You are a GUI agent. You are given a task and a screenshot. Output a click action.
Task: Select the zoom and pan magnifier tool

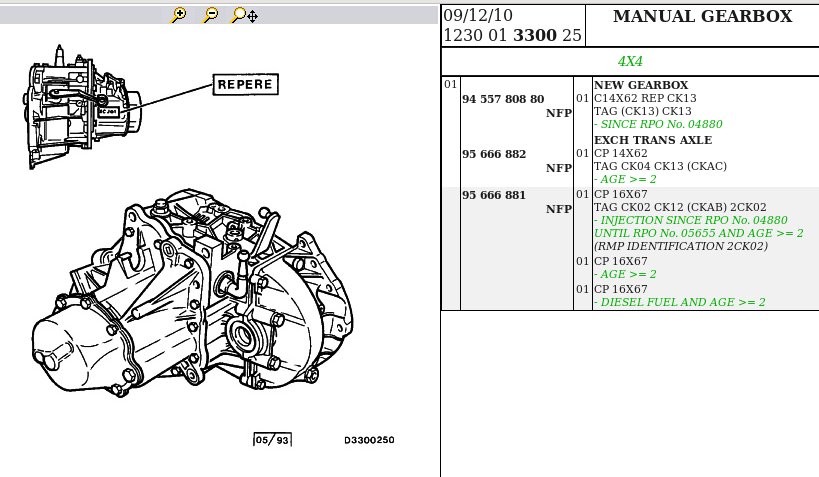pos(244,15)
